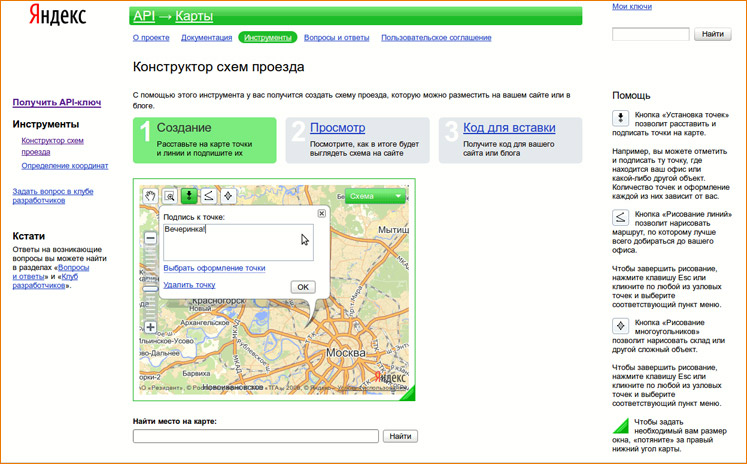The height and width of the screenshot is (464, 747).
Task: Open the Документация menu item
Action: coord(206,38)
